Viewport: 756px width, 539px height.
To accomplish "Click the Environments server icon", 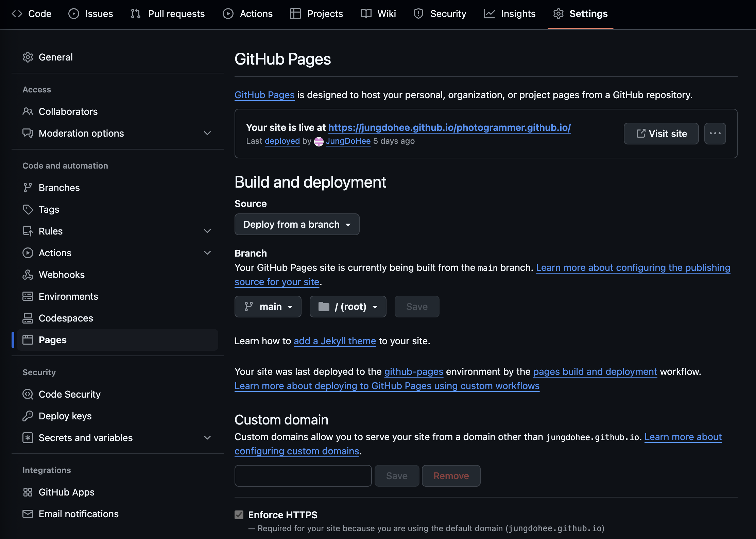I will point(28,296).
